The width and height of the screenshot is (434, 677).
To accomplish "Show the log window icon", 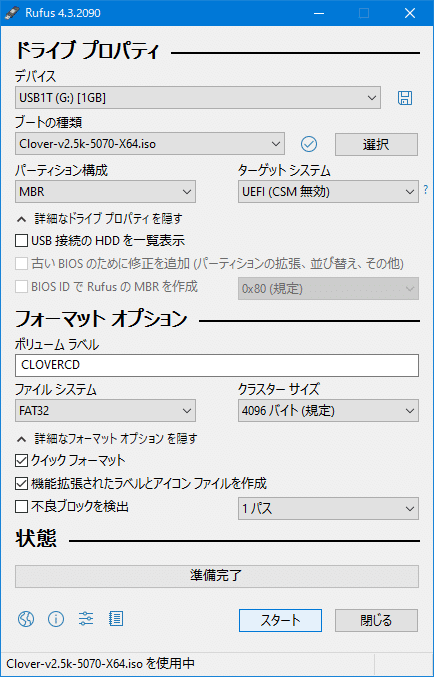I will tap(116, 619).
